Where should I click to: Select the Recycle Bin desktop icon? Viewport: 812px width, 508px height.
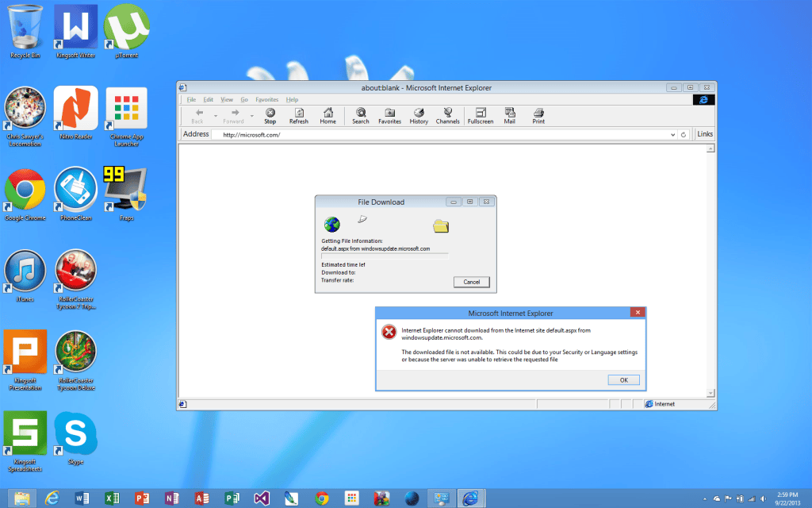25,31
